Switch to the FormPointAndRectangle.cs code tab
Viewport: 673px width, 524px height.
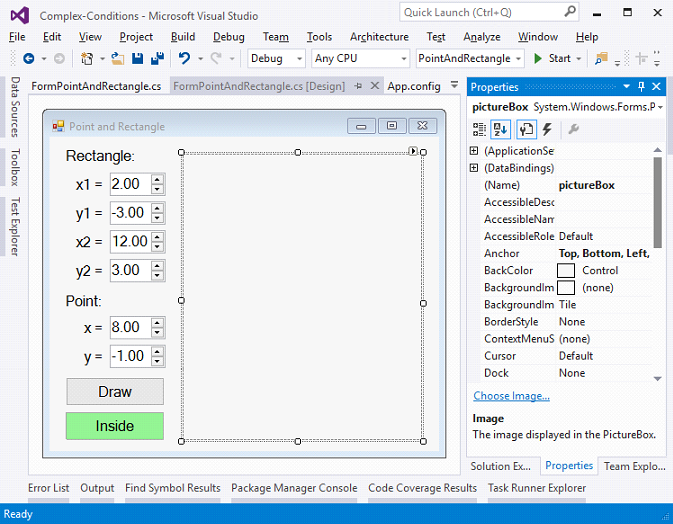96,86
